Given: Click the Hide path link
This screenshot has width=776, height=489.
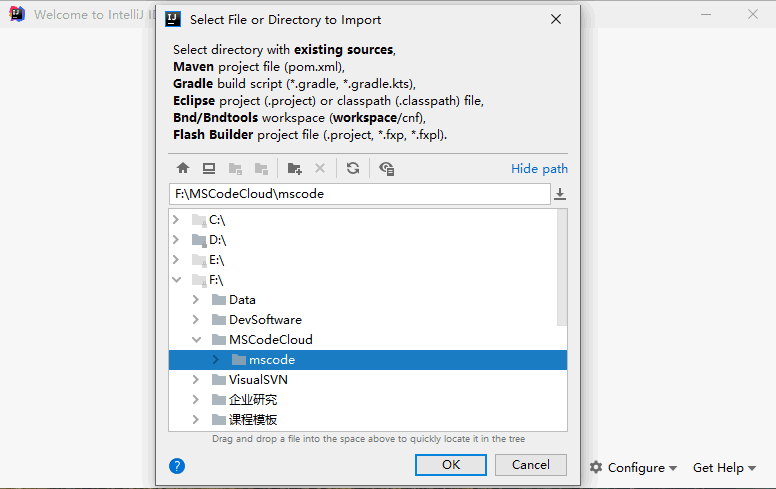Looking at the screenshot, I should [x=539, y=169].
